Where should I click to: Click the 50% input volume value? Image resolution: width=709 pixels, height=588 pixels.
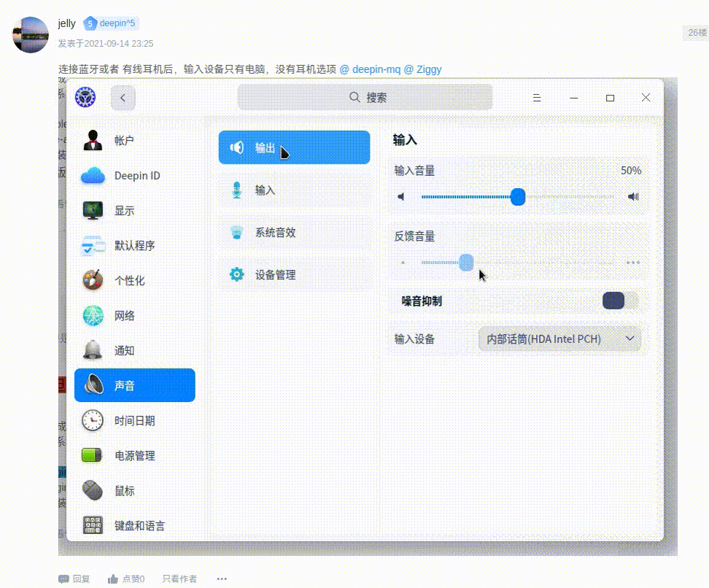631,171
